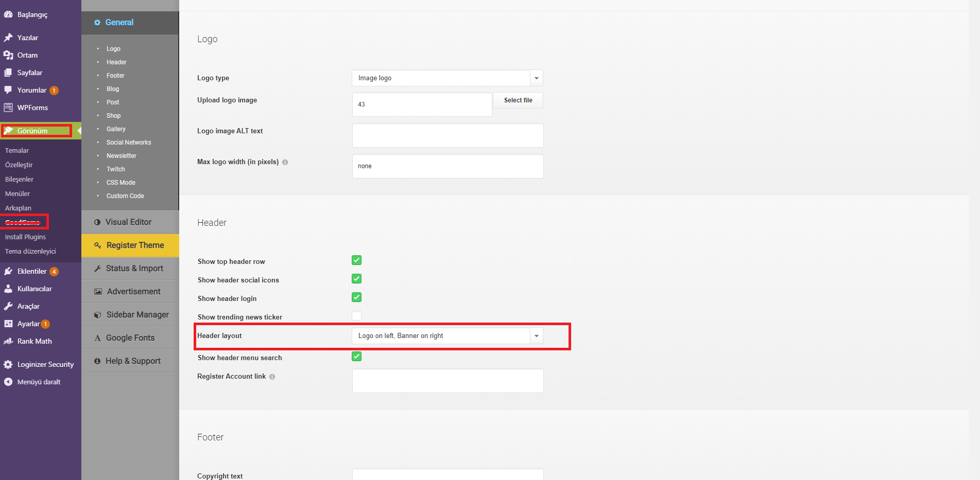Image resolution: width=980 pixels, height=480 pixels.
Task: Open the Help & Support tab
Action: point(130,361)
